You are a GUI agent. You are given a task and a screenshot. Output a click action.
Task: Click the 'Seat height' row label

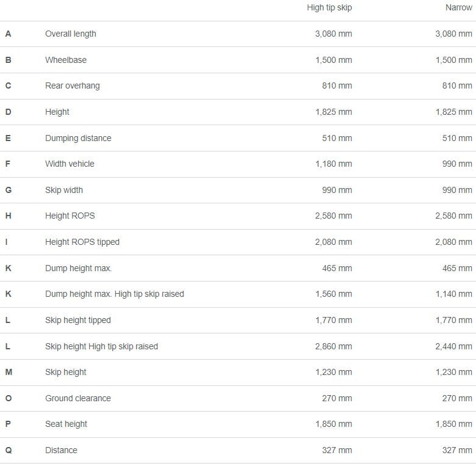tap(66, 424)
